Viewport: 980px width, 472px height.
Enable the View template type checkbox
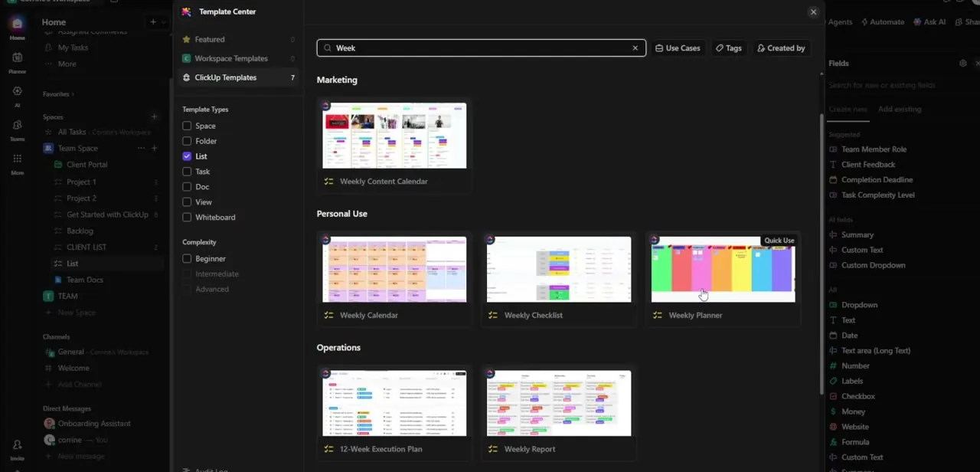[x=187, y=202]
